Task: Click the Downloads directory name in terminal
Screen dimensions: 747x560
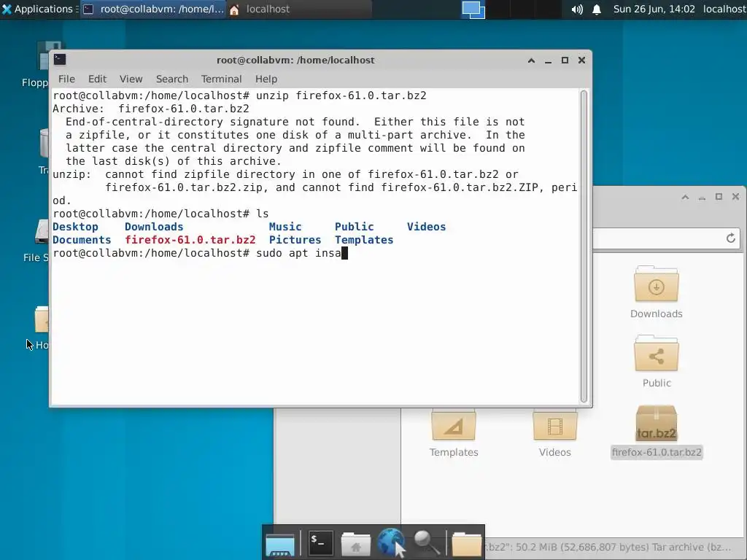Action: [154, 227]
